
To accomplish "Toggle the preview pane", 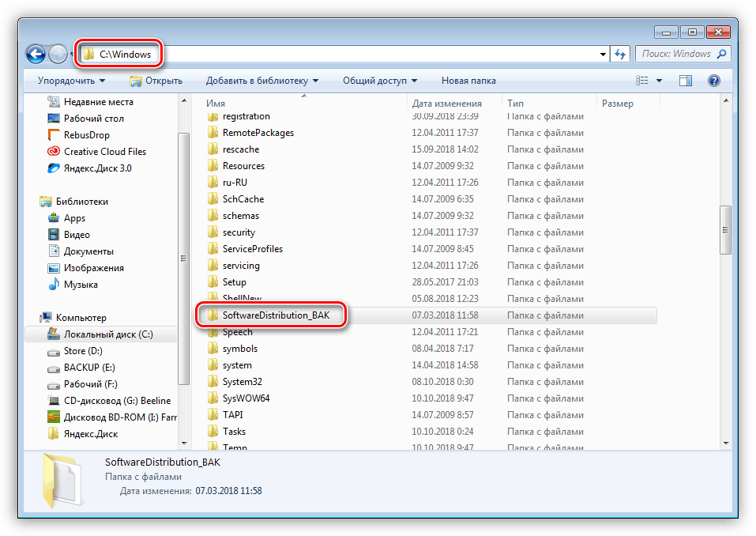I will [x=685, y=80].
